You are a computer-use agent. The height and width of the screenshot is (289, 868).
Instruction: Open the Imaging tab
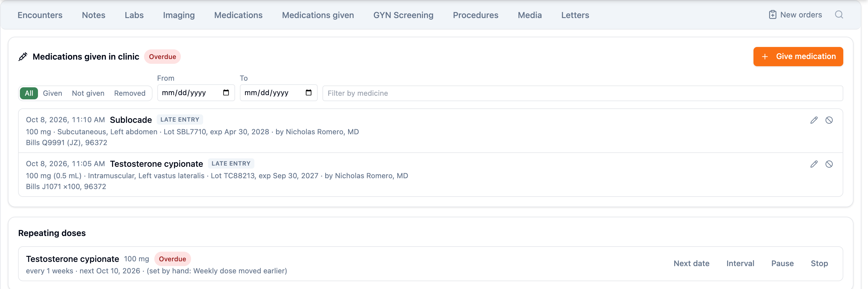coord(179,15)
